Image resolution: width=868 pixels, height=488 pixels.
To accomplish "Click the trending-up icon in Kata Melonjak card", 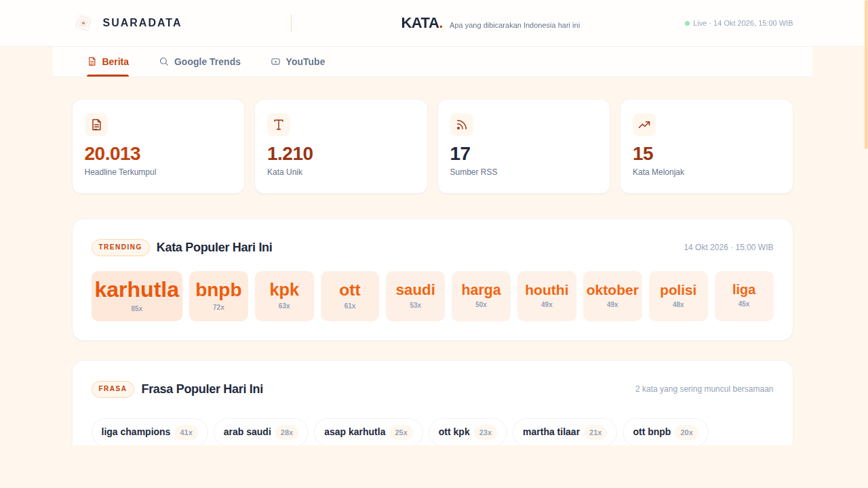I will click(x=644, y=125).
